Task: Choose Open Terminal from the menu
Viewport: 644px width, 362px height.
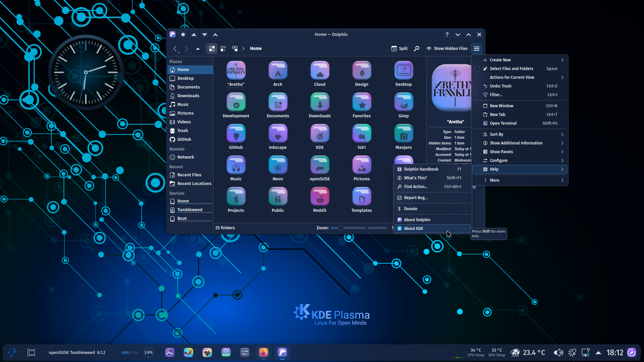Action: click(520, 123)
